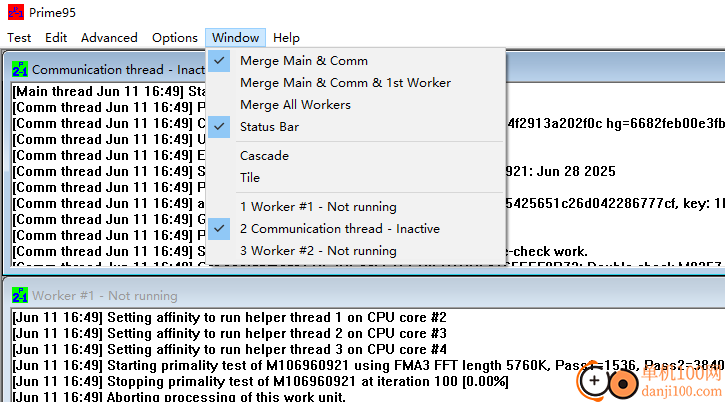
Task: Choose Tile window arrangement
Action: pos(355,178)
